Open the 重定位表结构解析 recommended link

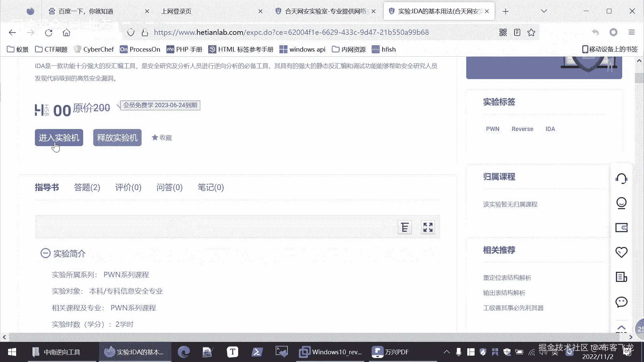tap(507, 278)
